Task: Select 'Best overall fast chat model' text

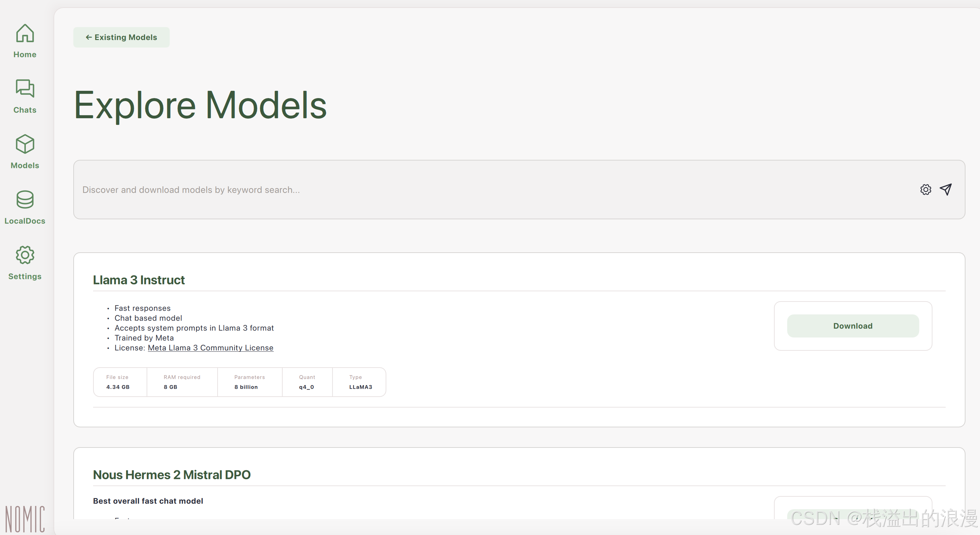Action: click(x=148, y=501)
